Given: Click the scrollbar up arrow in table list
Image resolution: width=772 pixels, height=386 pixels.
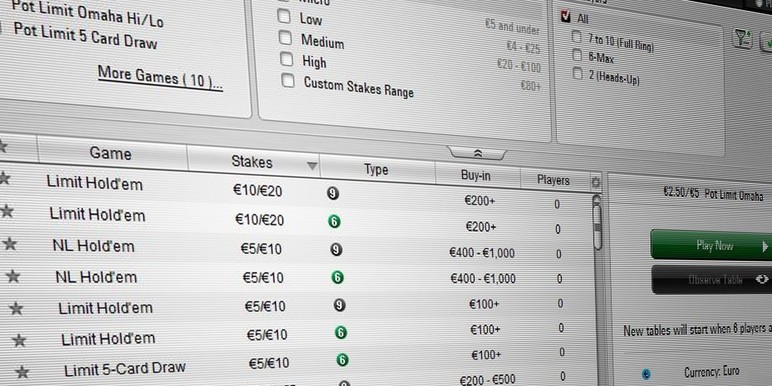Looking at the screenshot, I should coord(597,200).
